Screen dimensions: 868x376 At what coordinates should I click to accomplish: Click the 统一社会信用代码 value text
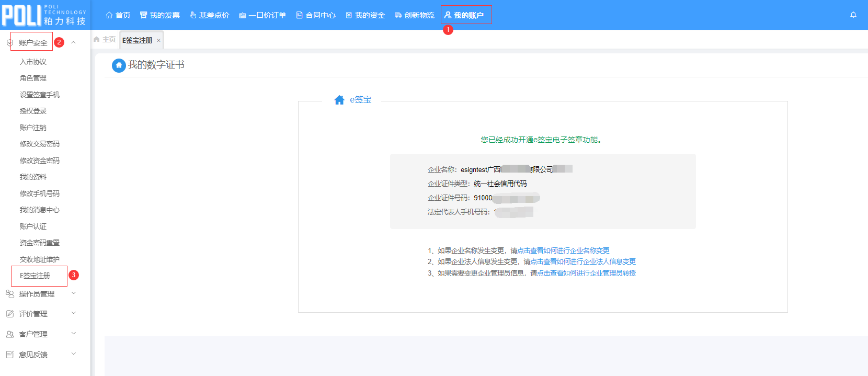pyautogui.click(x=500, y=184)
